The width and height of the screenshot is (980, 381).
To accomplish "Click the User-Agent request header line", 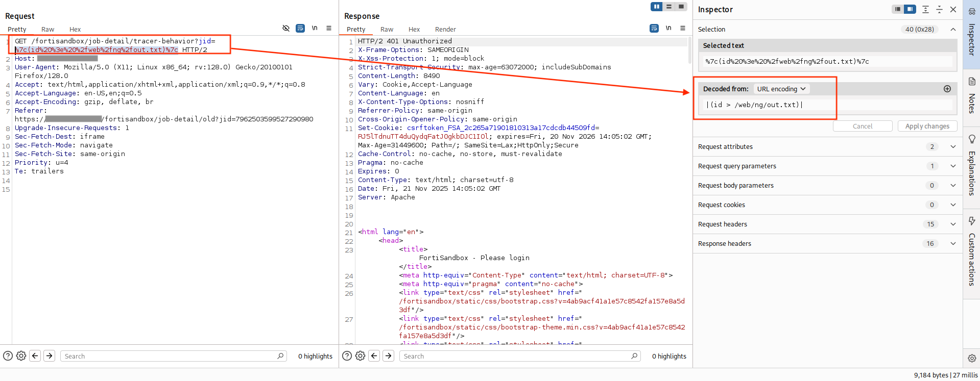I will pos(154,71).
